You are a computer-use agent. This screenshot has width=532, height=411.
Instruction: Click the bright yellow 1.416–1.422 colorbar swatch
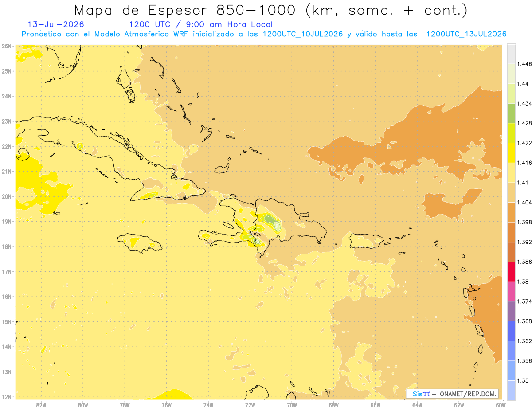point(511,153)
